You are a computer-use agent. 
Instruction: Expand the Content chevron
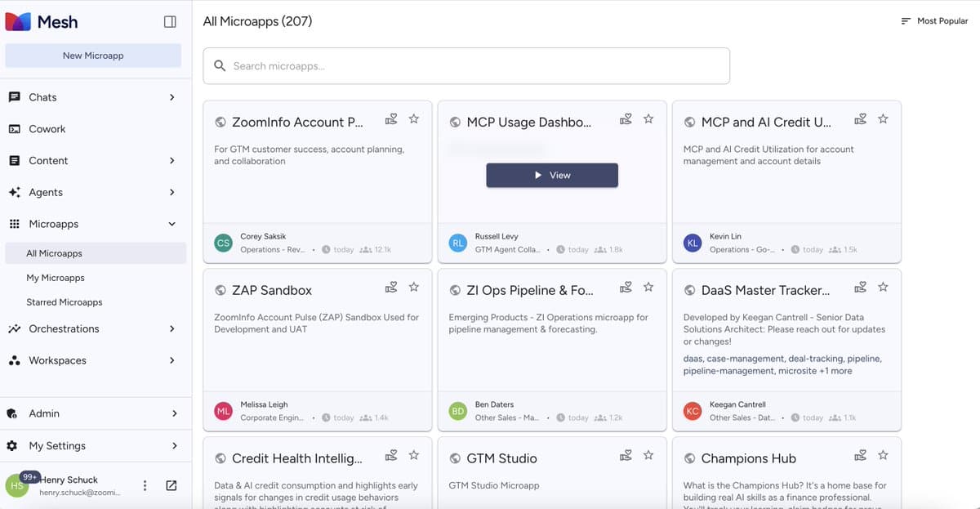tap(171, 161)
